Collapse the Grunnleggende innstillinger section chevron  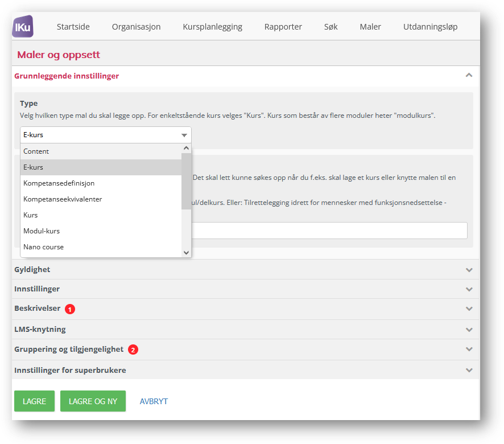click(469, 75)
